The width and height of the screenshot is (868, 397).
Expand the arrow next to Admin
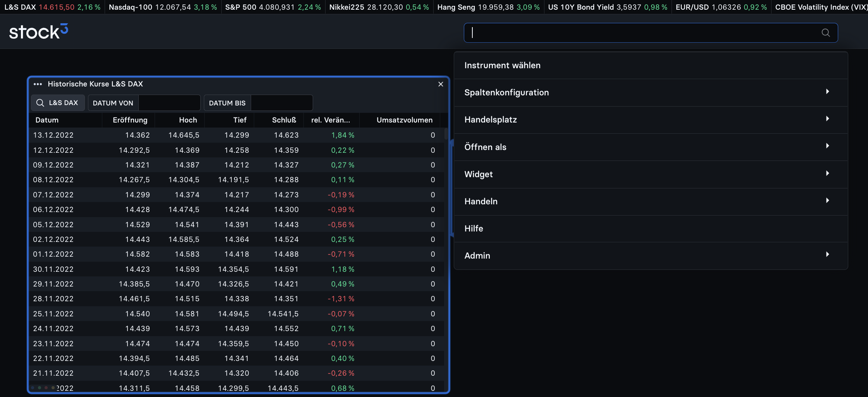tap(827, 254)
